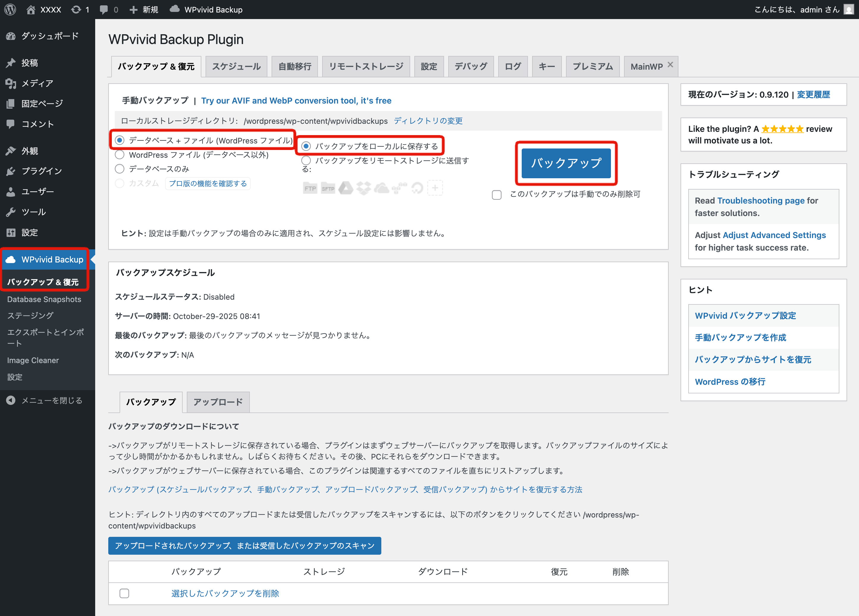Open the comments bubble in admin bar
Screen dimensions: 859x616
[104, 10]
